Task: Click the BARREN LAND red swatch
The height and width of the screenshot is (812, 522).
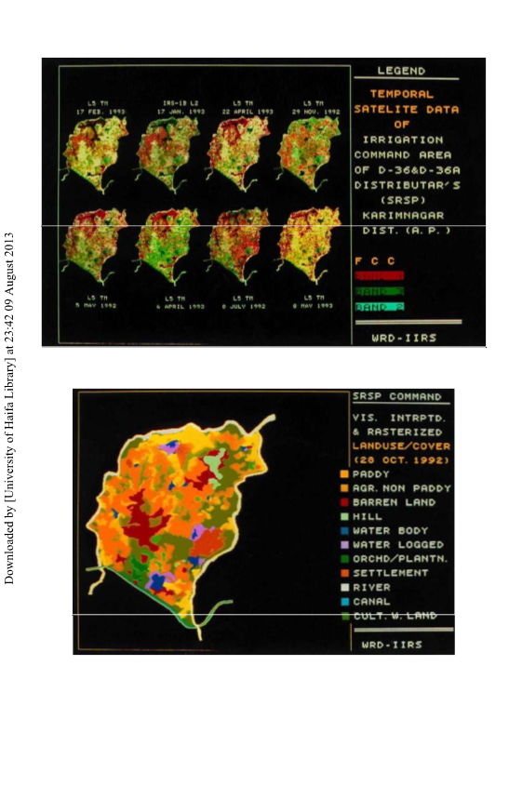Action: point(344,502)
